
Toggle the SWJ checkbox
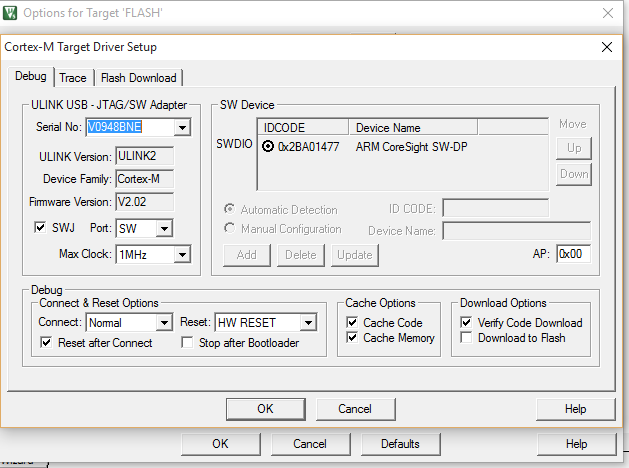40,228
